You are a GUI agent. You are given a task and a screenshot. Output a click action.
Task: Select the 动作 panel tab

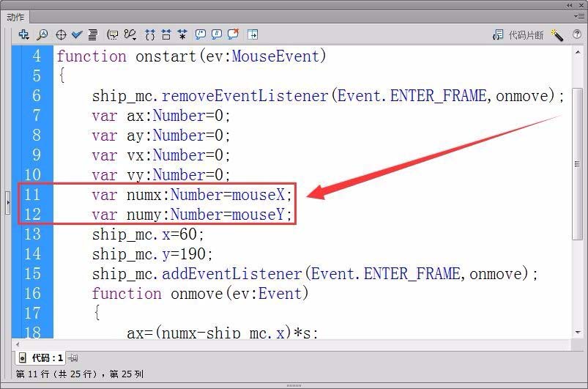tap(16, 18)
